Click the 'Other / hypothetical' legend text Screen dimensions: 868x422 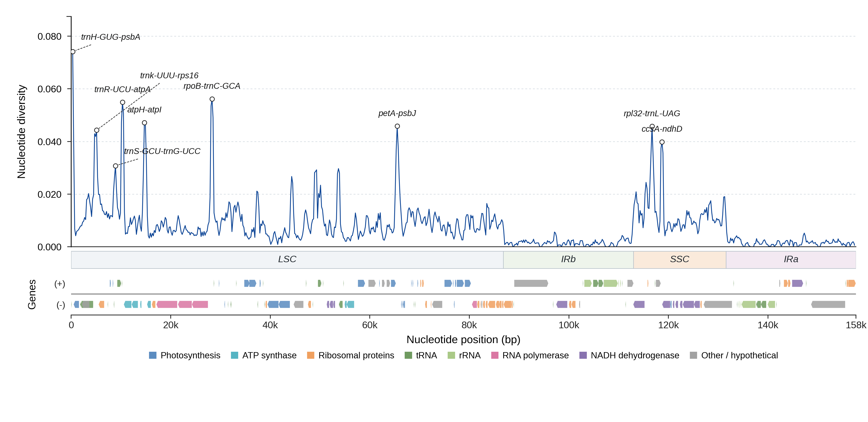(x=739, y=356)
